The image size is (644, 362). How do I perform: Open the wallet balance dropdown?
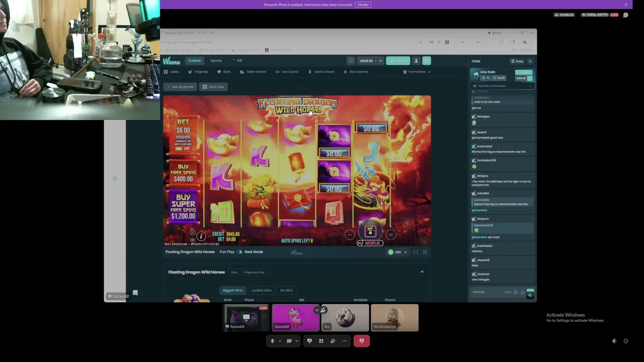click(x=371, y=61)
